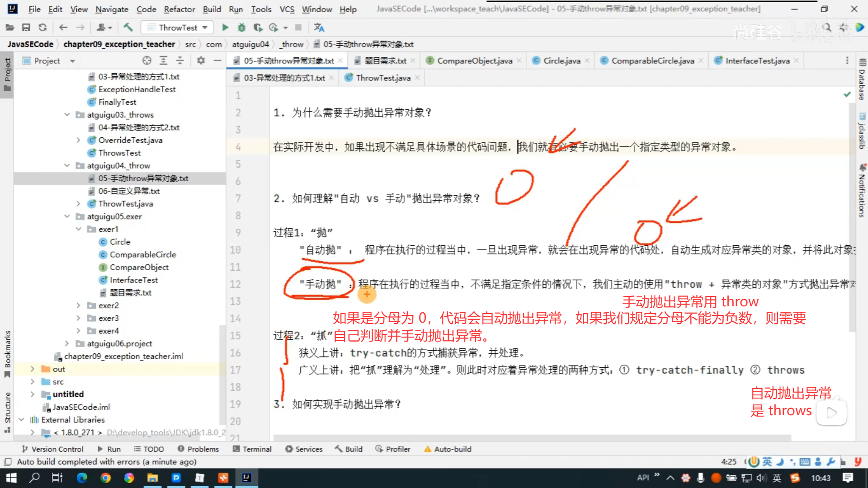Click the Translate toolbar icon

click(x=319, y=28)
